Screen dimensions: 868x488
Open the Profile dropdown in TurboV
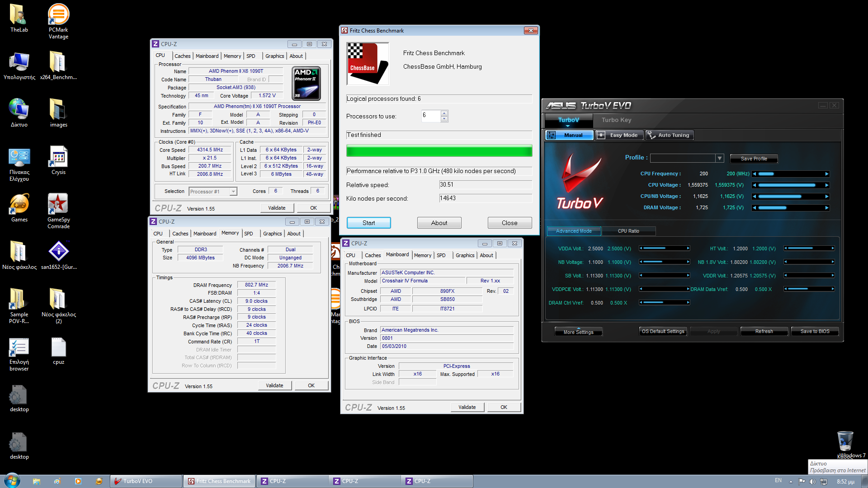click(719, 158)
